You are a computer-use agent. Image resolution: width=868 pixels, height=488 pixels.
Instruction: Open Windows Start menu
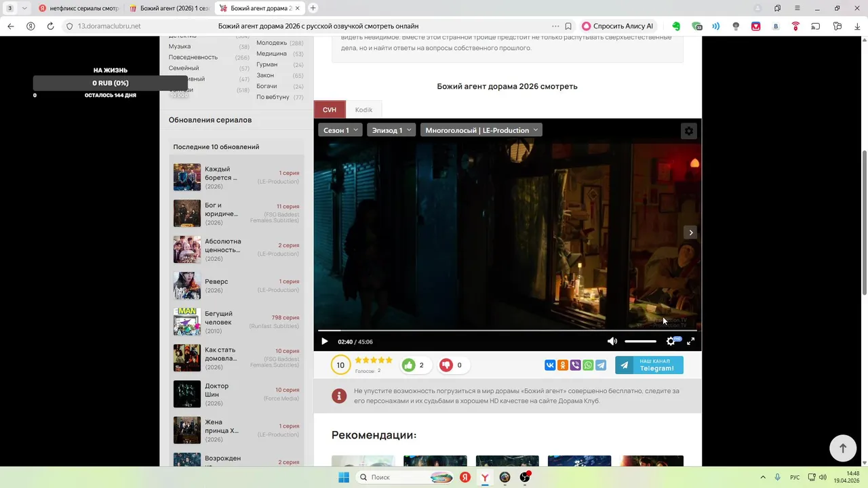[344, 477]
